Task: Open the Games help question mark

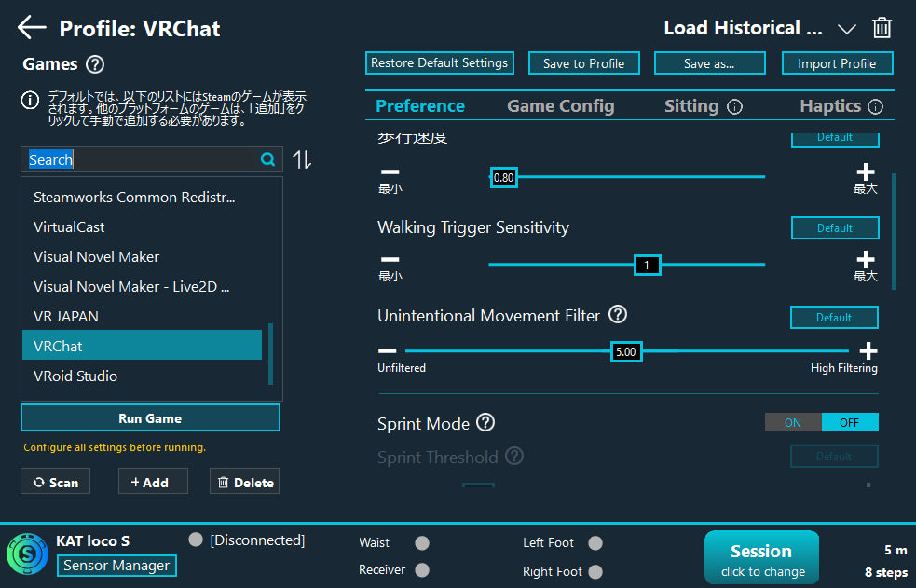Action: [x=94, y=64]
